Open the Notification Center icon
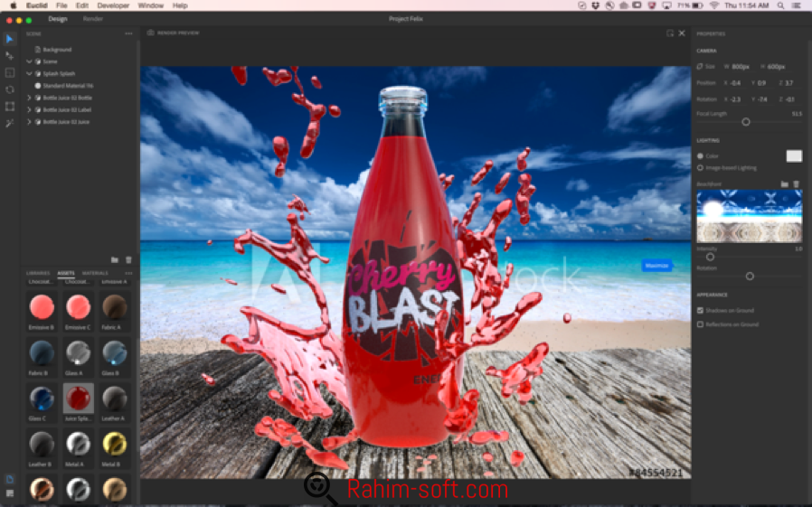Screen dimensions: 812x507 [x=797, y=5]
